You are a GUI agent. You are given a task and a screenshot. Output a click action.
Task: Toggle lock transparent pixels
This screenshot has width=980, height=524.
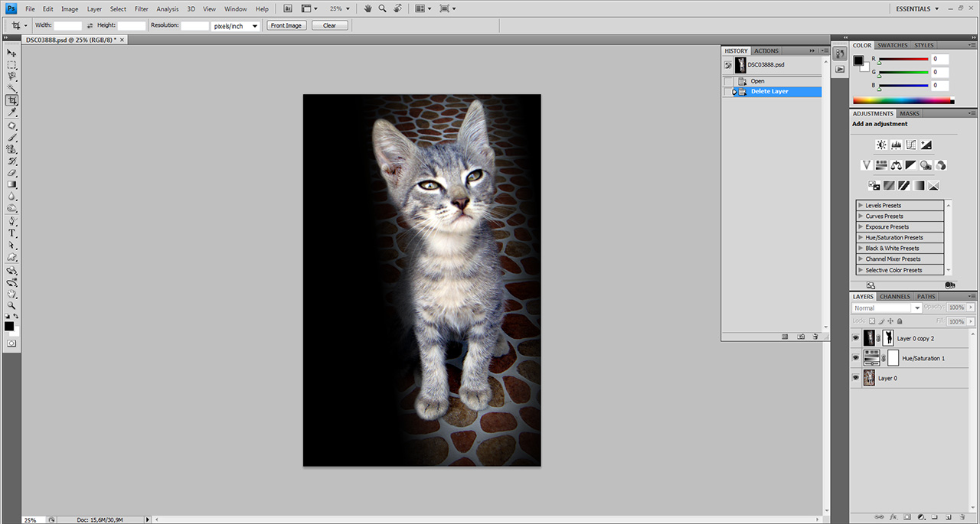(x=874, y=321)
